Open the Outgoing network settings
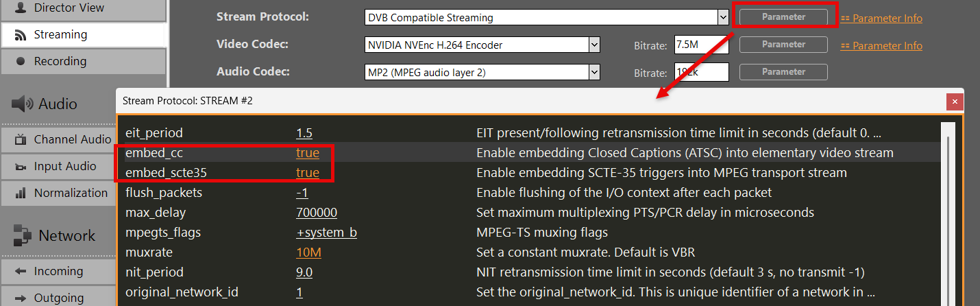Screen dimensions: 980x306 [x=58, y=298]
